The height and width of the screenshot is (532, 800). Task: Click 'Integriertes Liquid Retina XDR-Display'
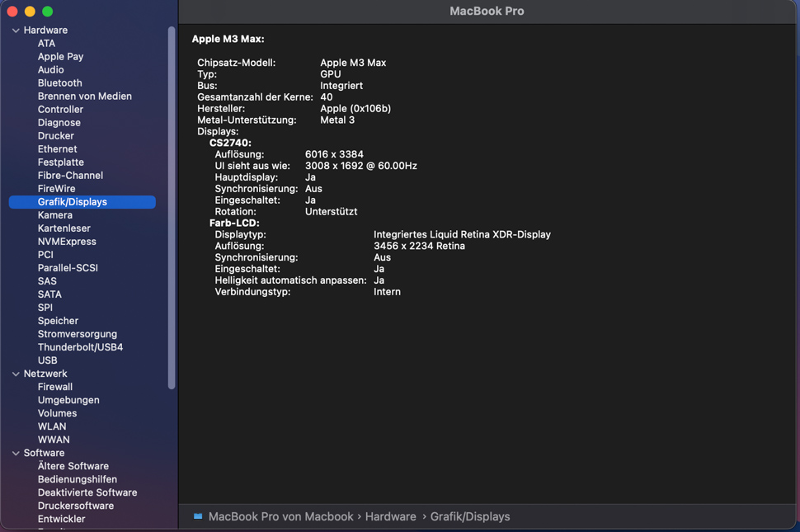click(462, 234)
